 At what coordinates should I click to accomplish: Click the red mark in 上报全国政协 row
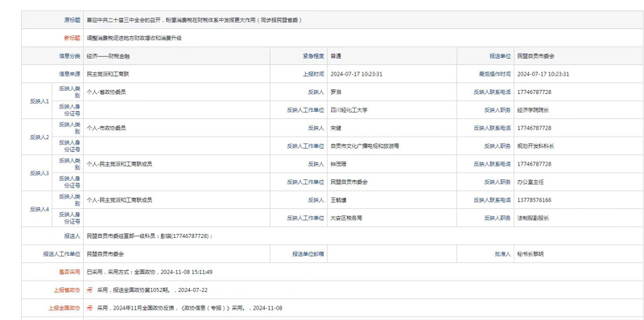tap(89, 308)
